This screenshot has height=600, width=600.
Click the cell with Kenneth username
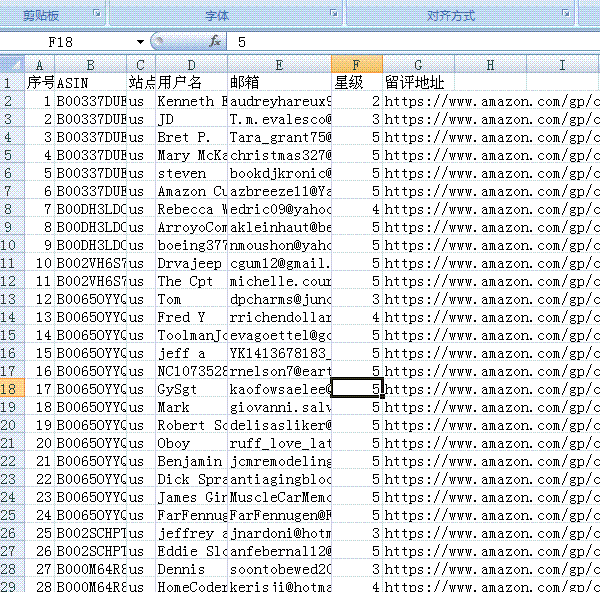click(x=192, y=101)
